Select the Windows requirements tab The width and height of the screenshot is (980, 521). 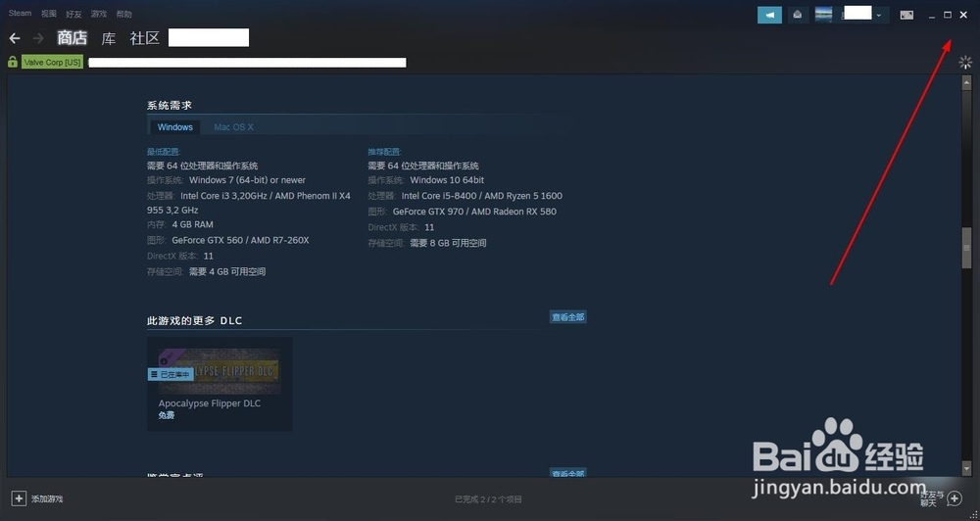coord(175,126)
